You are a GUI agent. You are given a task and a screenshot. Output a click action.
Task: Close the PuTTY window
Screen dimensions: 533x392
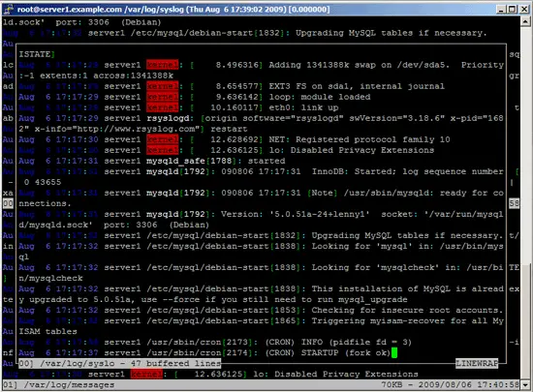tap(524, 9)
